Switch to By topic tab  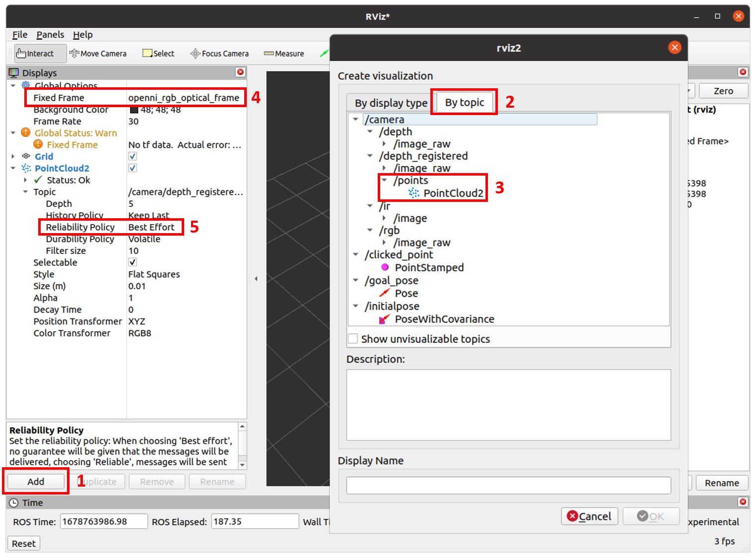465,102
